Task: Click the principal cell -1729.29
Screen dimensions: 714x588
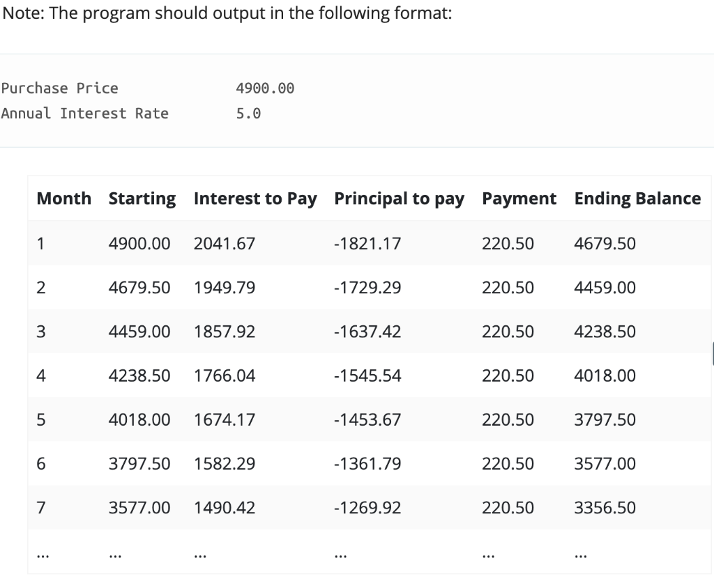Action: pyautogui.click(x=367, y=288)
